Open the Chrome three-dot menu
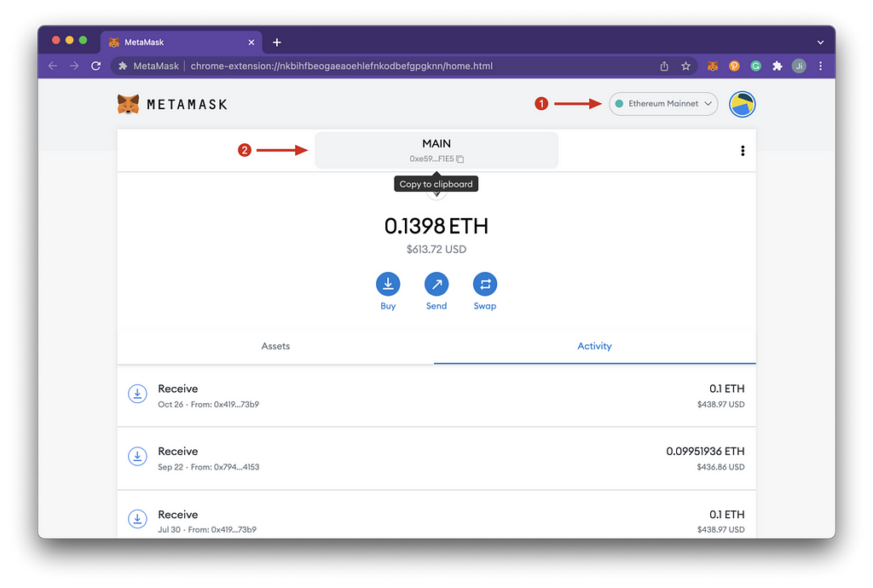The width and height of the screenshot is (873, 588). tap(820, 66)
